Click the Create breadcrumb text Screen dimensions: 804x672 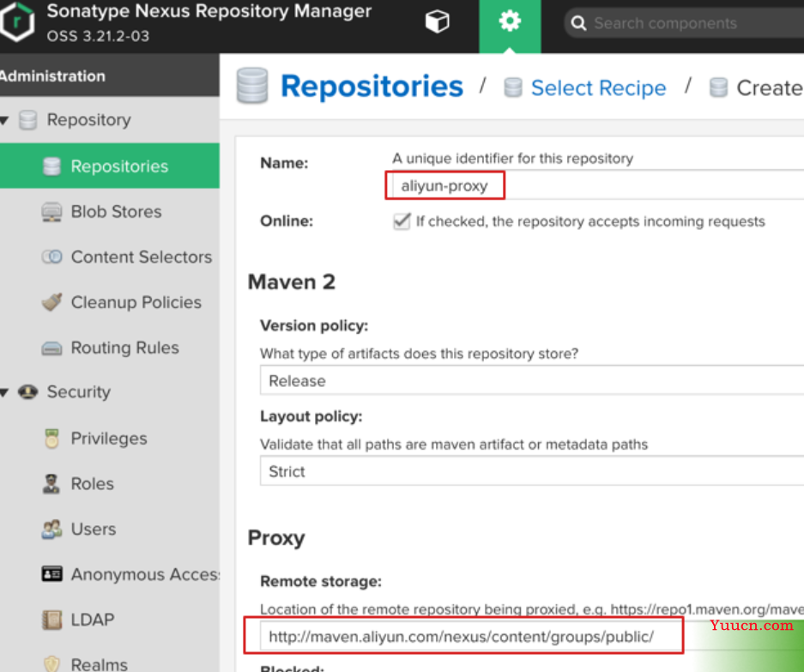tap(770, 88)
